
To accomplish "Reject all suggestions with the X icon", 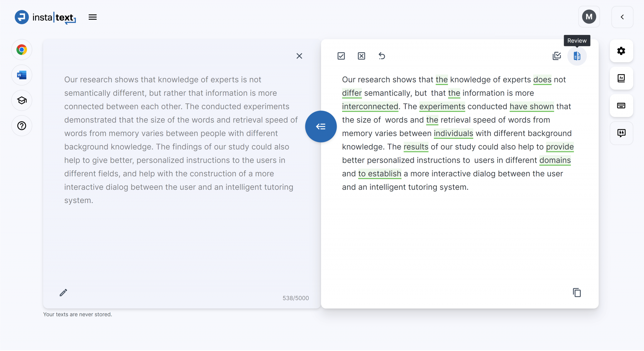I will [x=361, y=56].
